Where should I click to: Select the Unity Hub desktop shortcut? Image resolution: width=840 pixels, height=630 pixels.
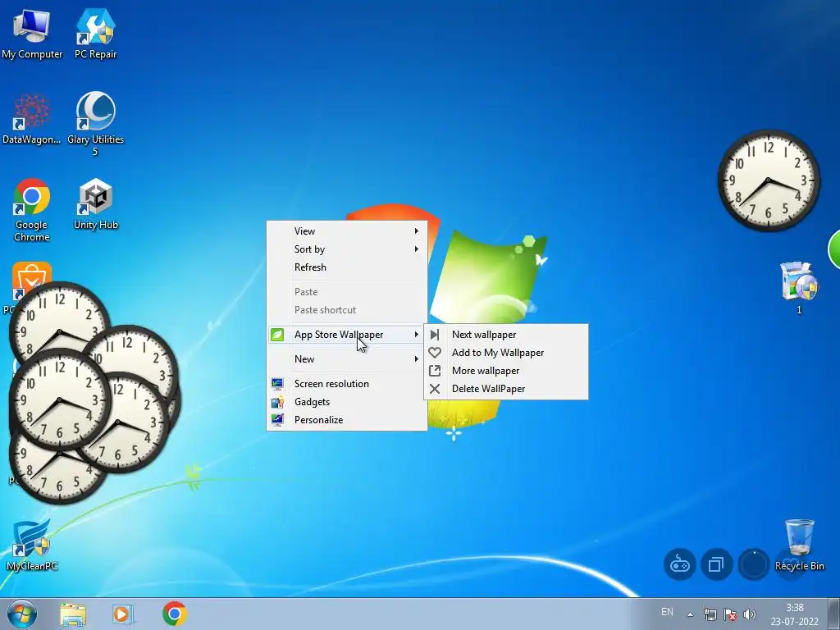pyautogui.click(x=95, y=204)
